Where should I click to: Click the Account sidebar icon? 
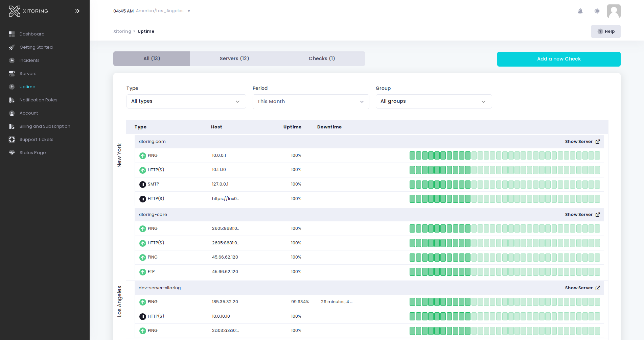point(12,113)
